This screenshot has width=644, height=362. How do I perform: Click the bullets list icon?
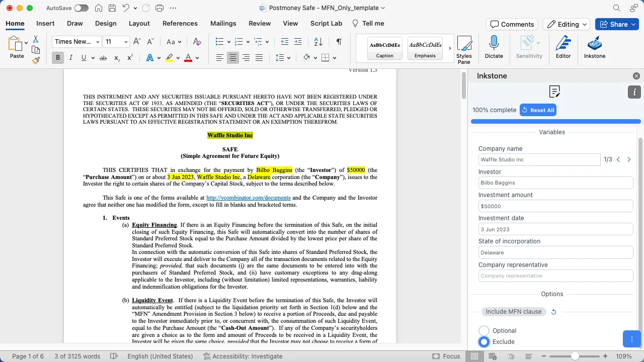tap(219, 42)
